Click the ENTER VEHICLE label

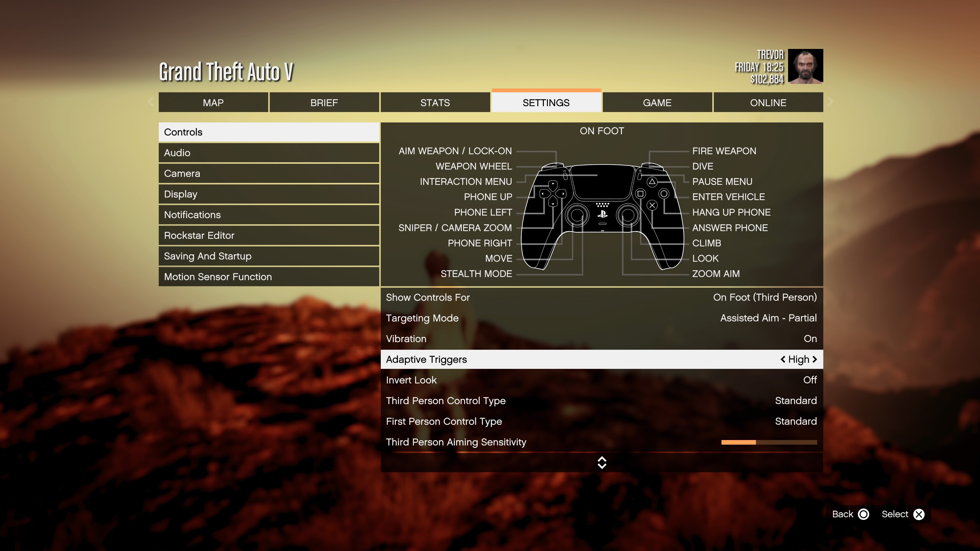pyautogui.click(x=728, y=197)
